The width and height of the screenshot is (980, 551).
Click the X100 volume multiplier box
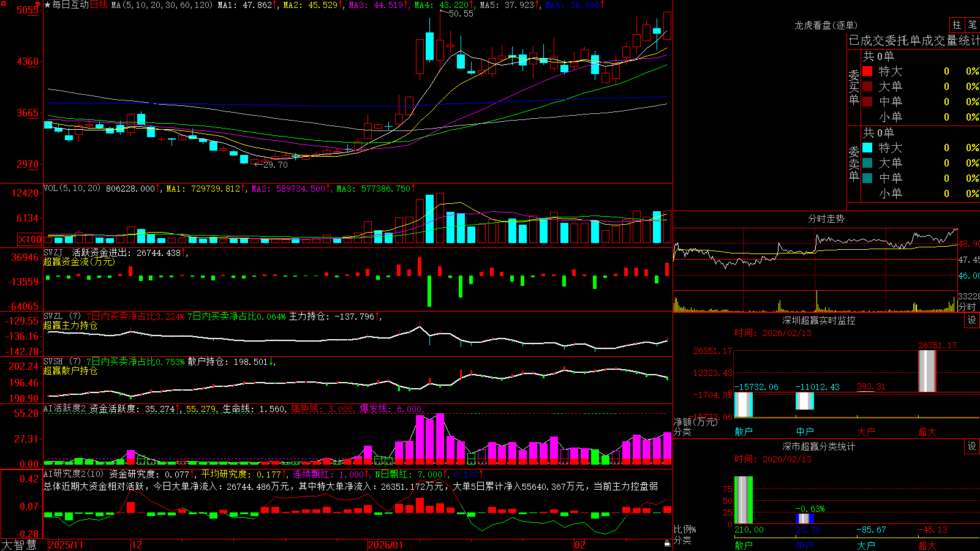coord(30,239)
